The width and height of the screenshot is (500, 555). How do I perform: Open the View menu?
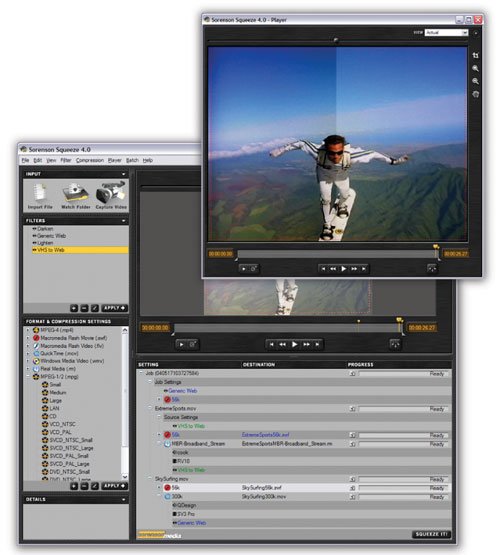point(51,160)
